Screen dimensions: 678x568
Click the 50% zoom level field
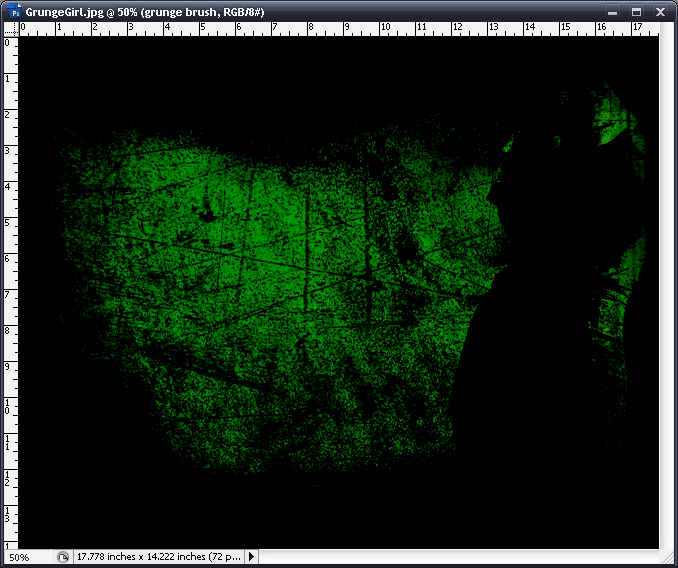click(x=29, y=557)
